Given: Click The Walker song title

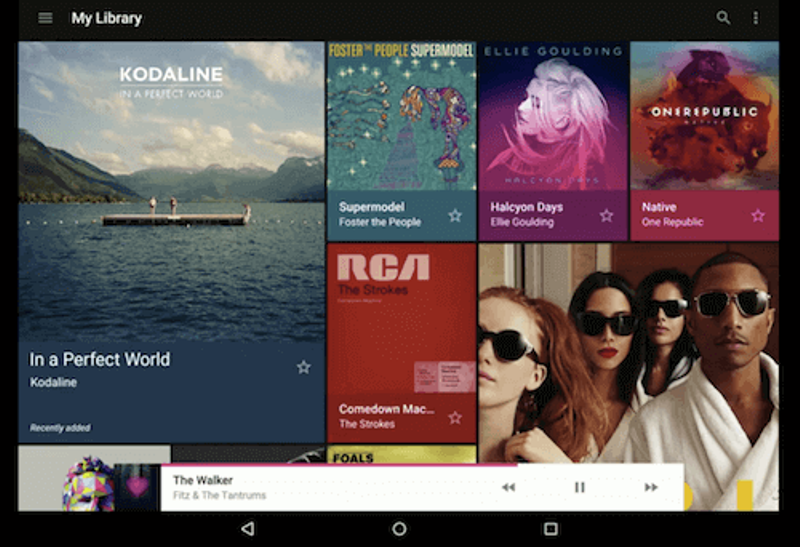Looking at the screenshot, I should pos(203,480).
